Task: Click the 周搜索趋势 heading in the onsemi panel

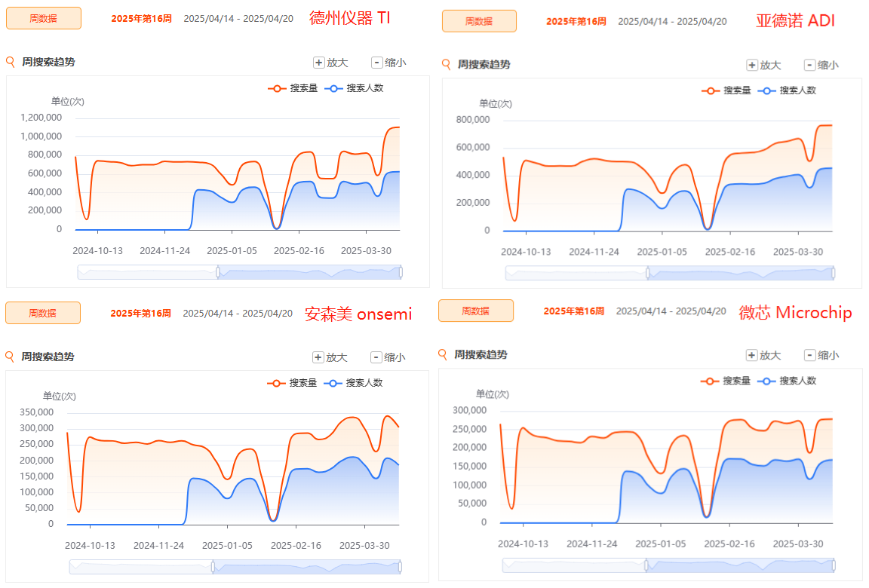Action: pyautogui.click(x=48, y=357)
